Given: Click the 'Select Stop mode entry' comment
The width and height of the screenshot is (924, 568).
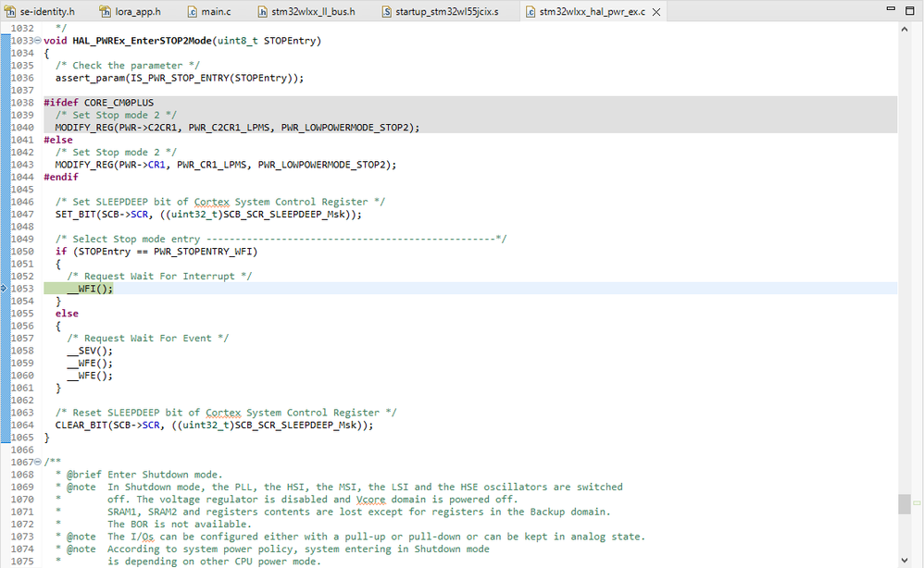Looking at the screenshot, I should (281, 239).
